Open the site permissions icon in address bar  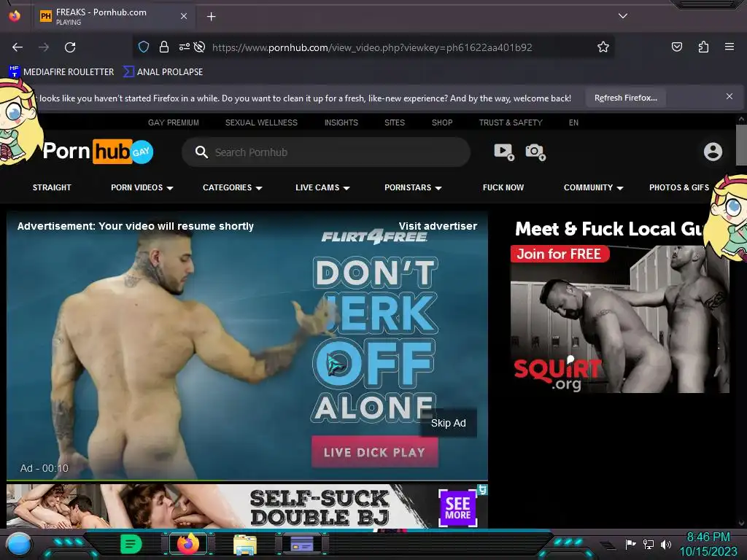(x=184, y=47)
